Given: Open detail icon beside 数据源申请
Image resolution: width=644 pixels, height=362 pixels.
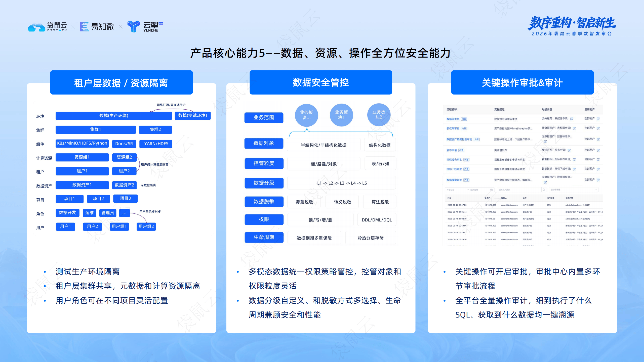Looking at the screenshot, I should pos(572,119).
